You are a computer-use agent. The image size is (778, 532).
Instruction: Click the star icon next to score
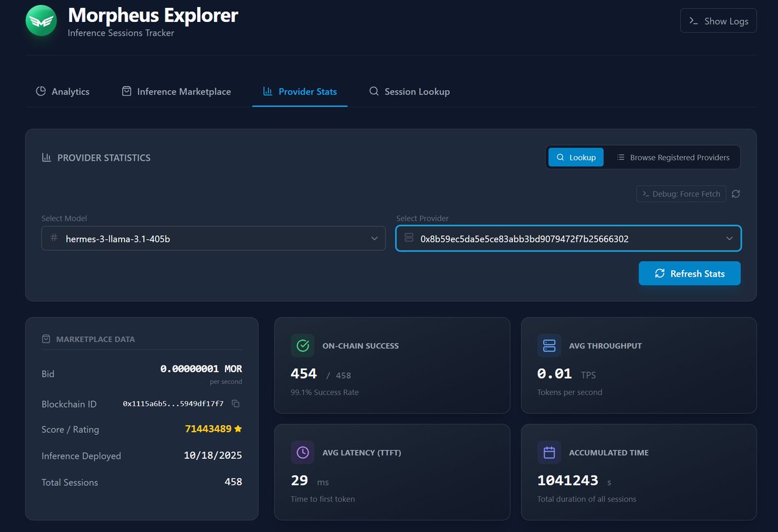click(x=238, y=429)
